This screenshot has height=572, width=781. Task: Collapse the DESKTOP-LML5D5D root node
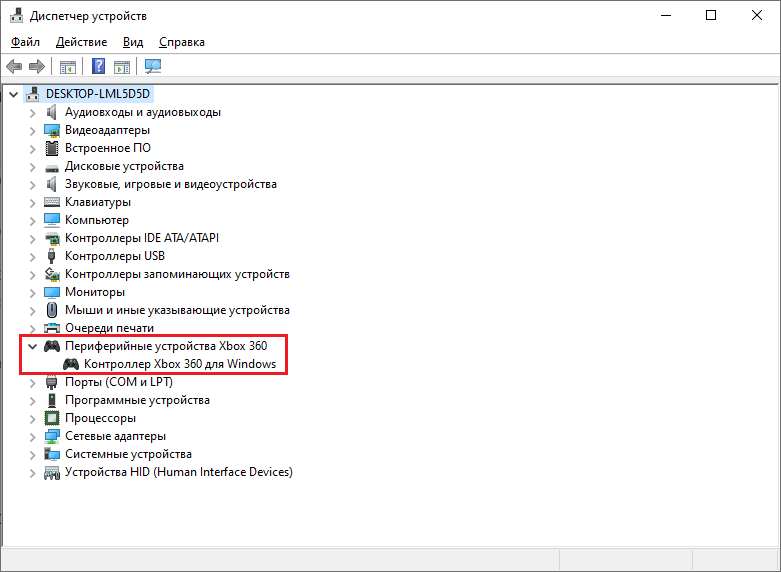[x=13, y=94]
